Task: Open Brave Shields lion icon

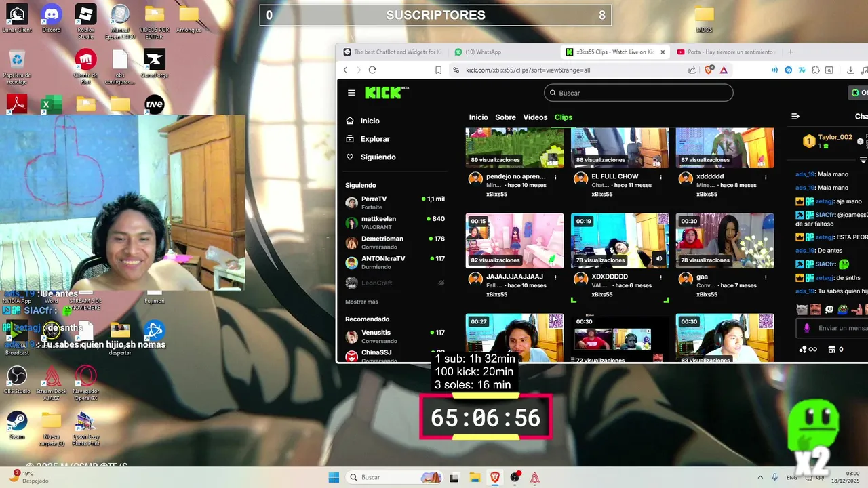Action: [709, 70]
